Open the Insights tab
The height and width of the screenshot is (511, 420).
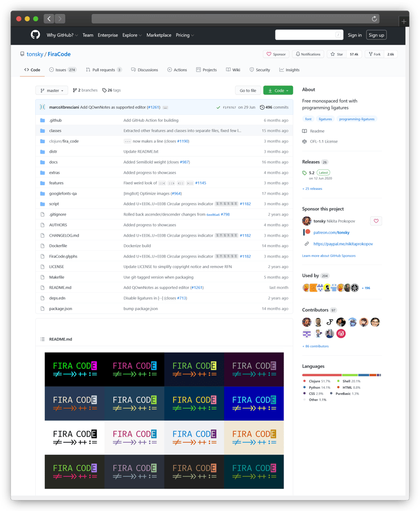click(x=289, y=70)
